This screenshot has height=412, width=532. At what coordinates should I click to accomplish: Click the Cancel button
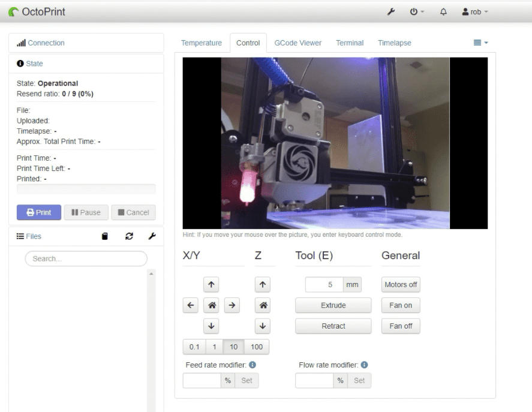click(x=133, y=212)
